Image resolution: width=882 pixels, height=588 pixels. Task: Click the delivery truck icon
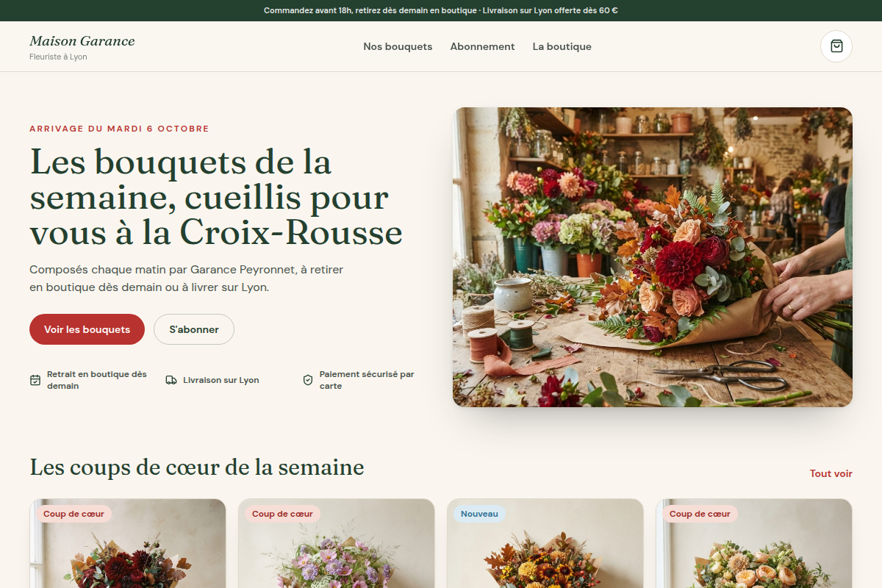coord(171,380)
